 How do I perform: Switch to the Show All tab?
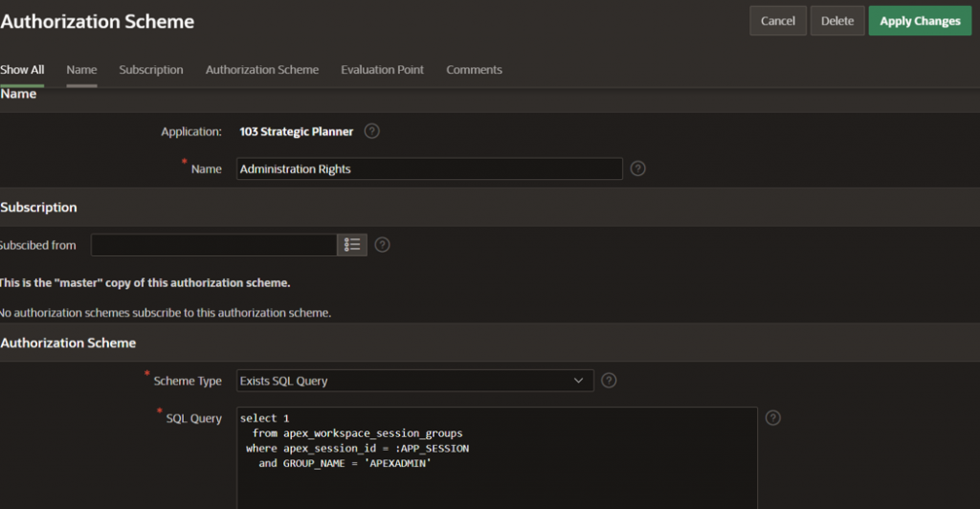click(x=22, y=70)
